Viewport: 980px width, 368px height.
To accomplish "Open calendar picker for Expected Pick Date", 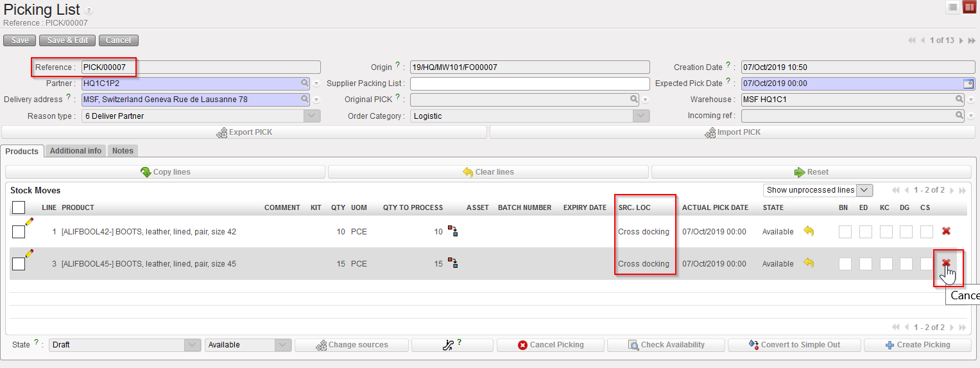I will pos(968,83).
